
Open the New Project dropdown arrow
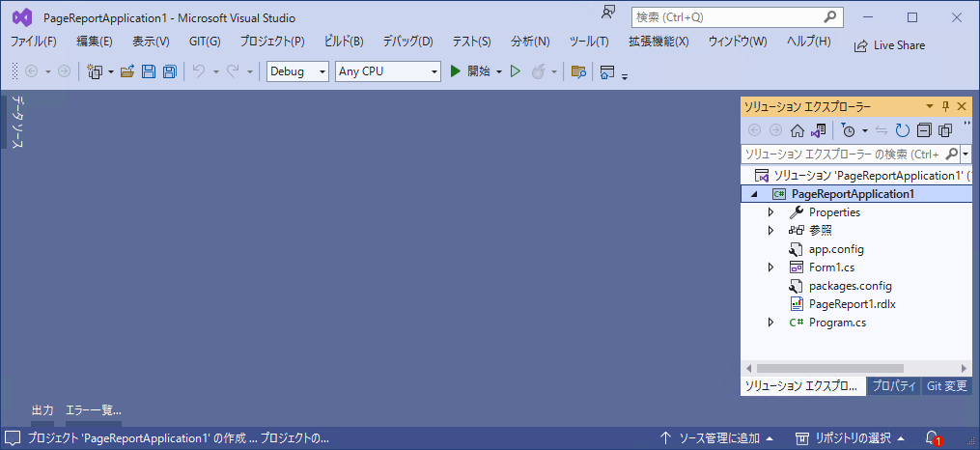pos(111,72)
